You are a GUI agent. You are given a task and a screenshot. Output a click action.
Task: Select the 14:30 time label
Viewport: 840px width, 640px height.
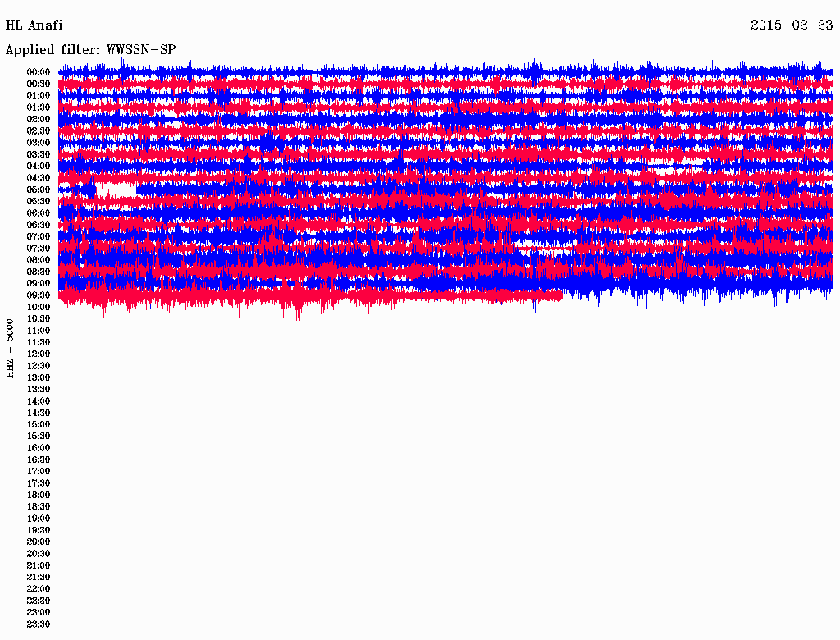pos(39,413)
